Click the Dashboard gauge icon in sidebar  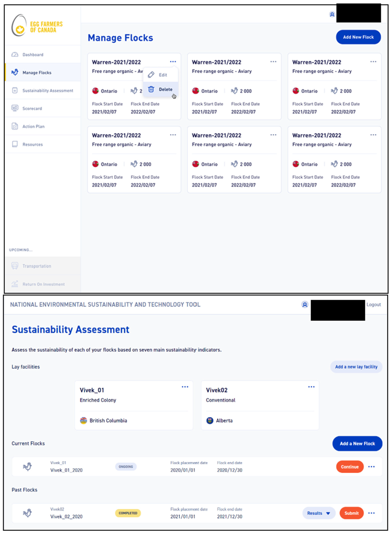15,55
